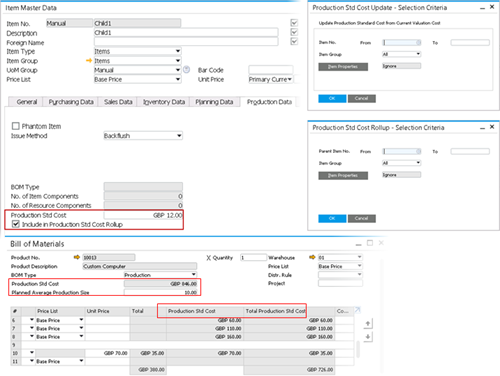This screenshot has width=500, height=376.
Task: Close the Production Std Cost Rollup window
Action: 492,127
